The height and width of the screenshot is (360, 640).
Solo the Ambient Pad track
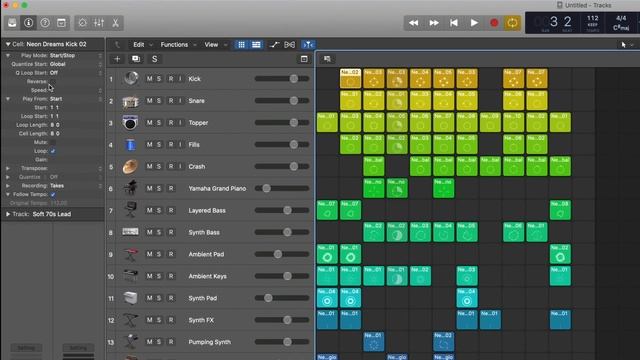click(159, 254)
